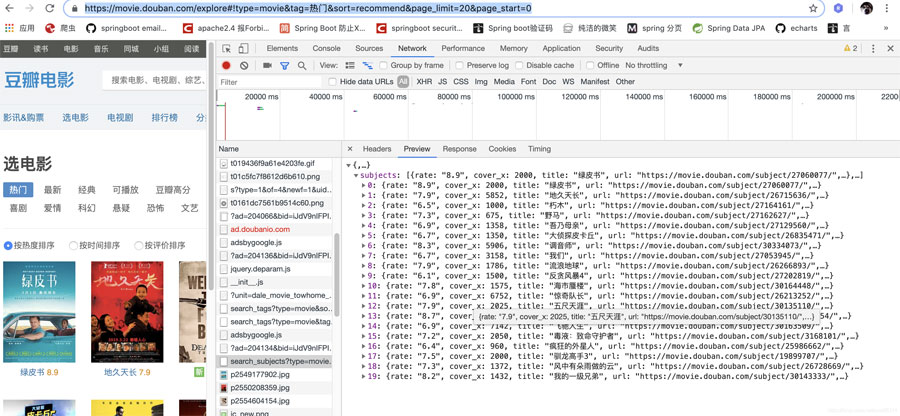
Task: Open the 排行榜 navigation link
Action: 165,118
